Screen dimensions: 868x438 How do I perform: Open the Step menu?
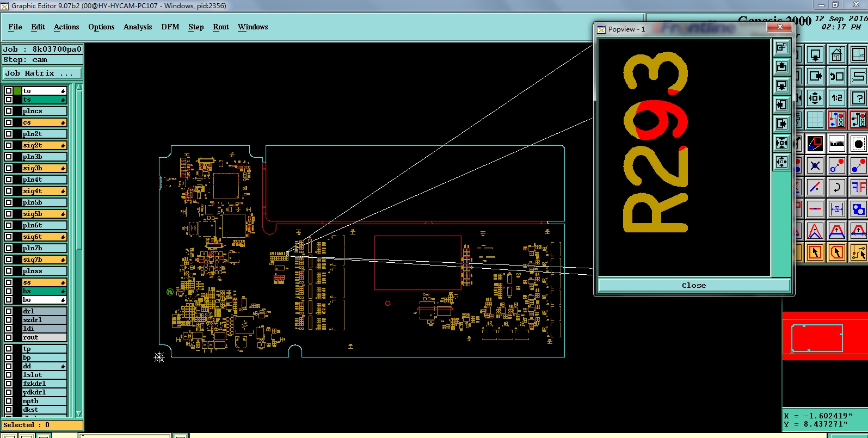[x=196, y=27]
